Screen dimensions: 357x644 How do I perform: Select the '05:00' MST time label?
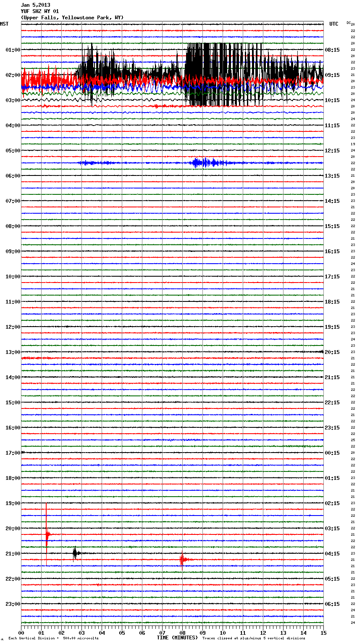(13, 151)
